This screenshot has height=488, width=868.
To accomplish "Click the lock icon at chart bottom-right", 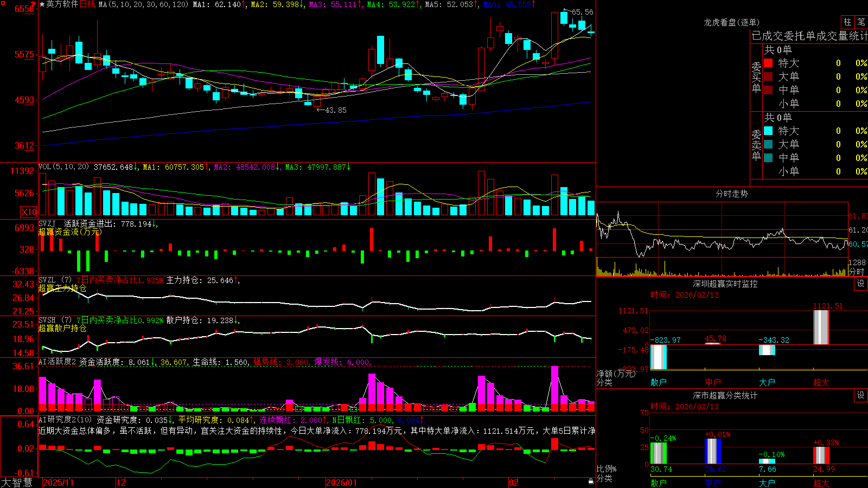I will tap(591, 481).
